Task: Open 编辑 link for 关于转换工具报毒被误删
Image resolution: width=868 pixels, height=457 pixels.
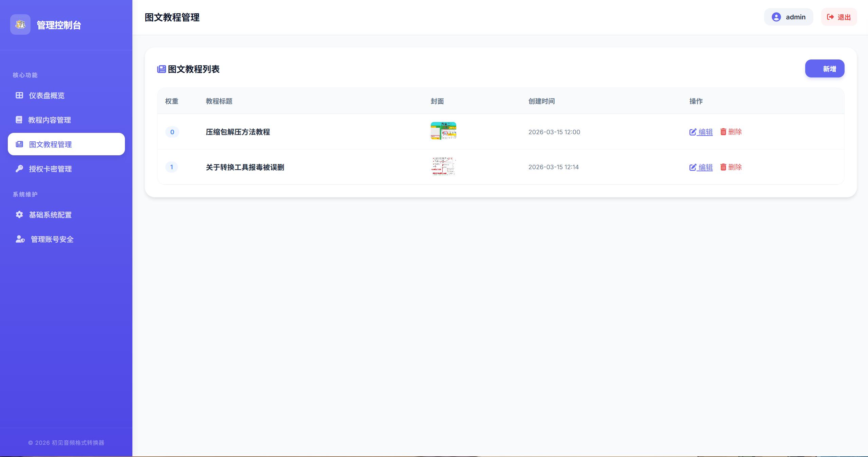Action: [705, 167]
